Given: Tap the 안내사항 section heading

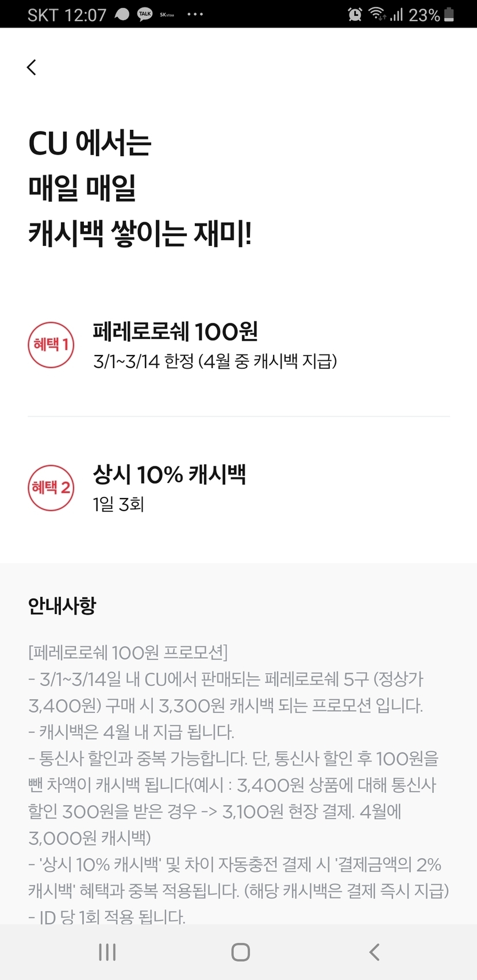Looking at the screenshot, I should (x=62, y=605).
